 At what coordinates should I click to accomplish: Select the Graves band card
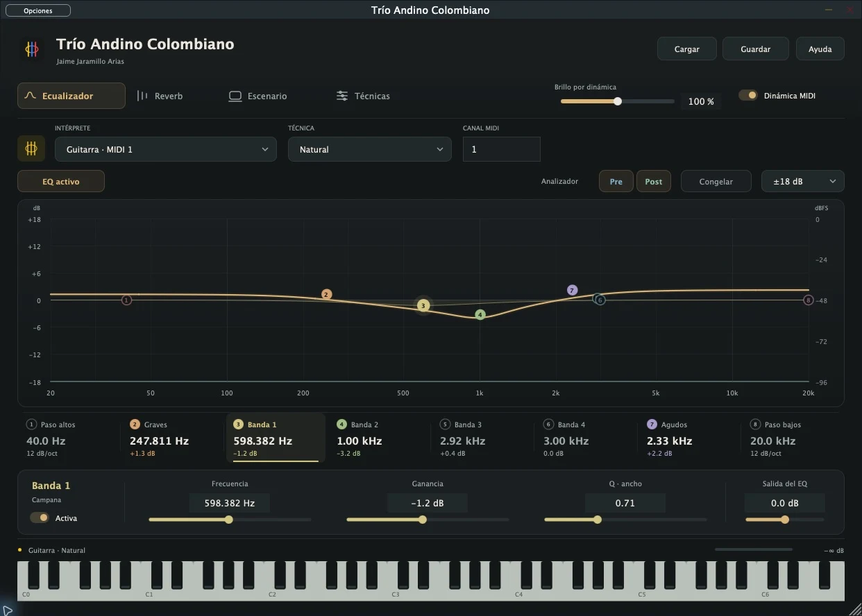[172, 438]
